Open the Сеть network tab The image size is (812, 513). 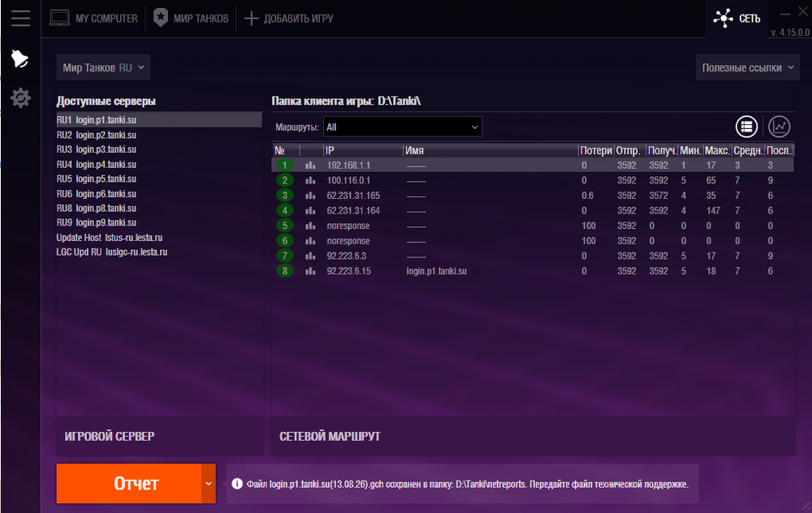(x=736, y=19)
